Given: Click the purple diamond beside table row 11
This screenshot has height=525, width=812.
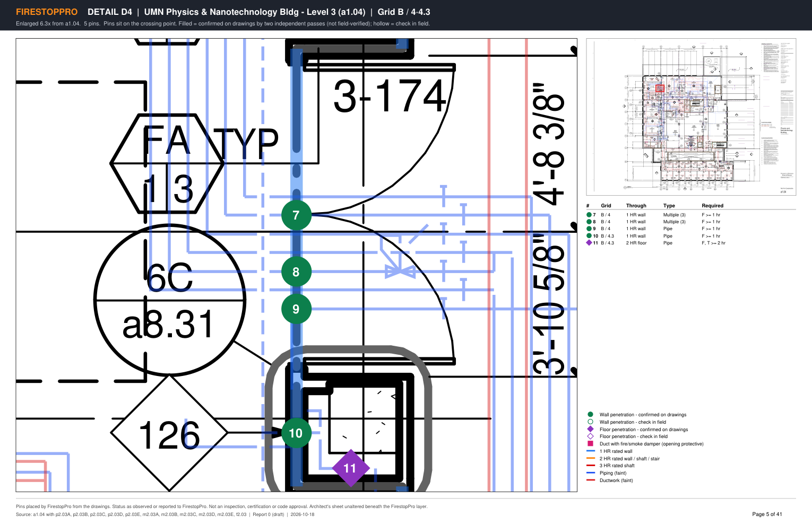Looking at the screenshot, I should pyautogui.click(x=589, y=243).
